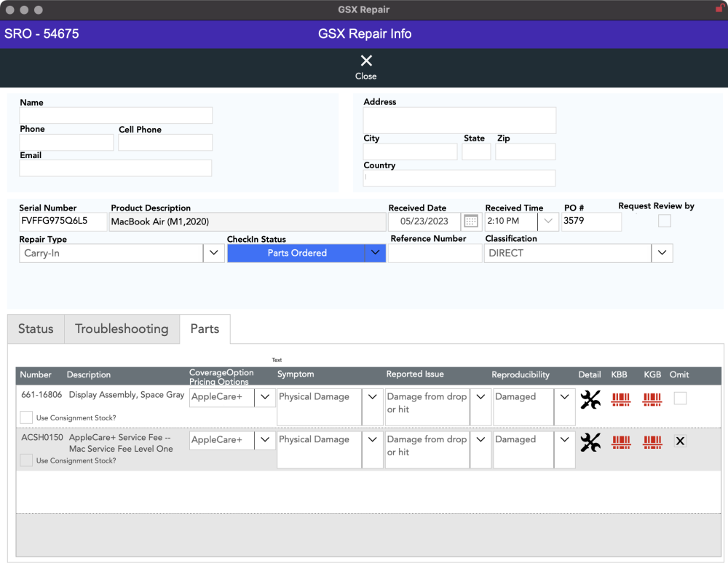
Task: Open the Received Date calendar picker
Action: point(470,221)
